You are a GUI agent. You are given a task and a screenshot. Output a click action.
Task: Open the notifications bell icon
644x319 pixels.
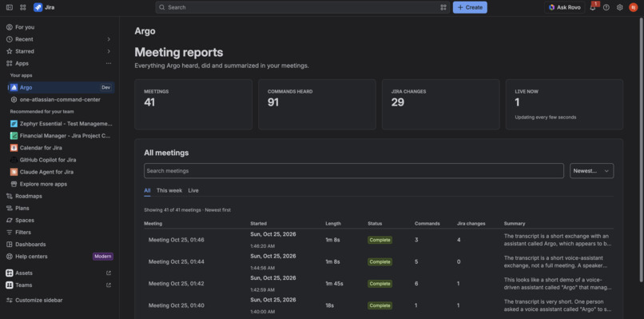[x=593, y=7]
